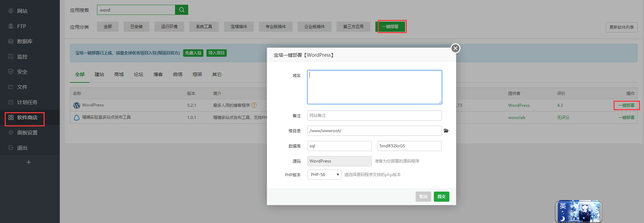Open the PHP版本 dropdown
644x223 pixels.
[324, 175]
